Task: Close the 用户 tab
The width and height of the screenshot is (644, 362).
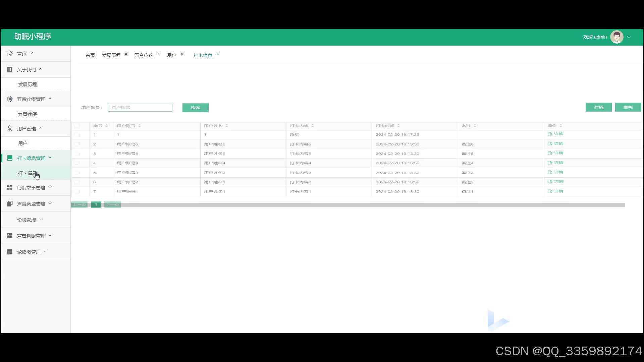Action: 182,54
